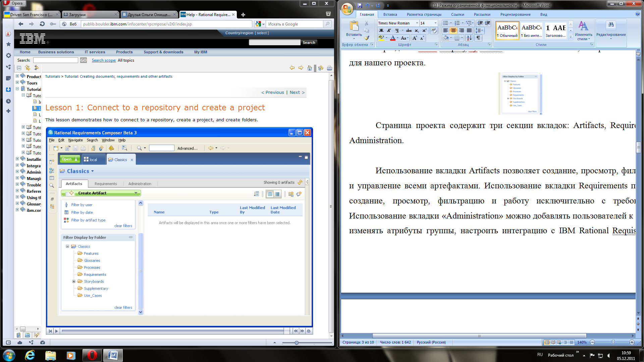The height and width of the screenshot is (362, 644).
Task: Click Shrink Font button in Word
Action: [422, 38]
